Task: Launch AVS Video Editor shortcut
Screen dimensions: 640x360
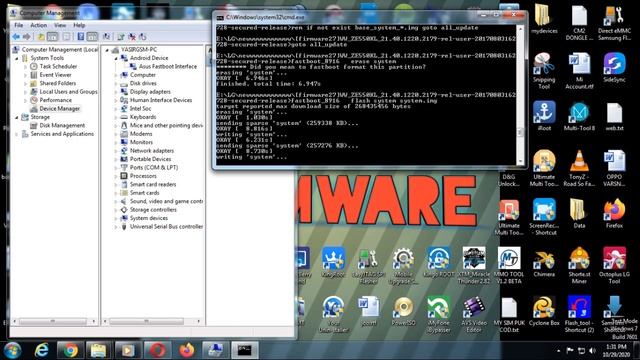Action: [x=474, y=314]
